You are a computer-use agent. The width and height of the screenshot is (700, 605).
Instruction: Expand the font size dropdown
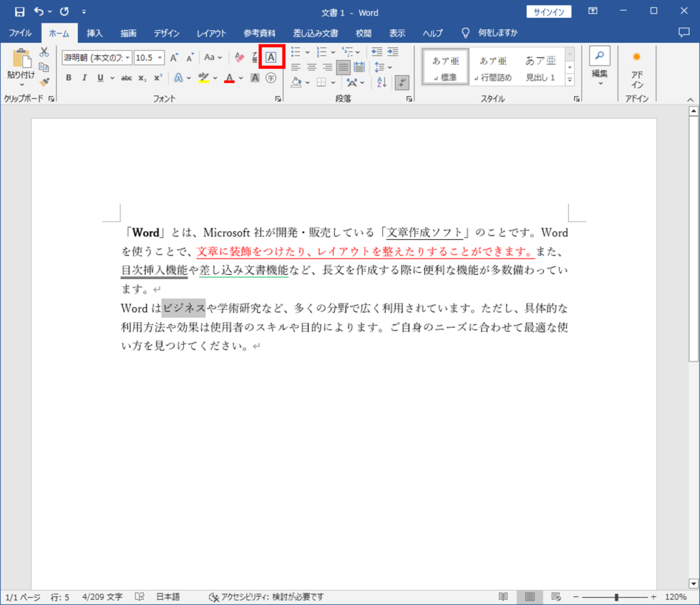[159, 57]
